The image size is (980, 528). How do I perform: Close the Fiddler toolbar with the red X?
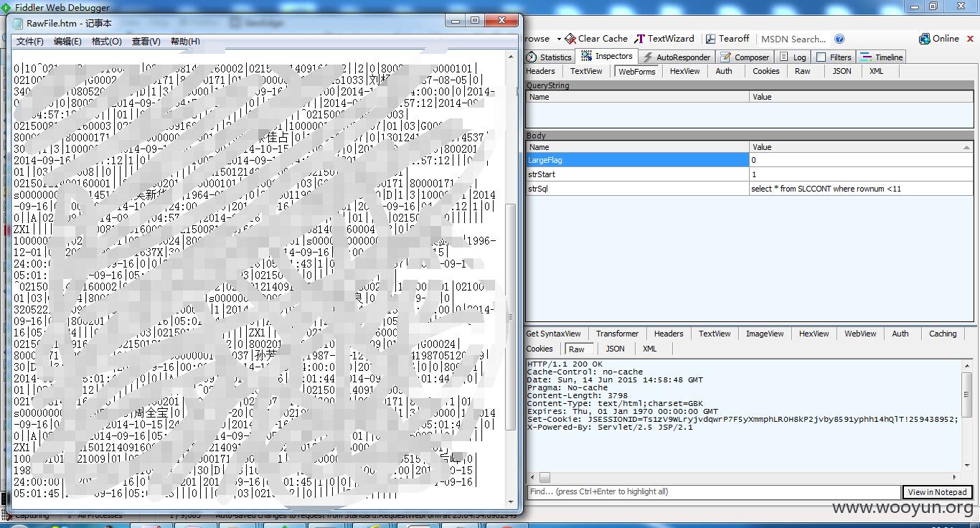coord(970,39)
